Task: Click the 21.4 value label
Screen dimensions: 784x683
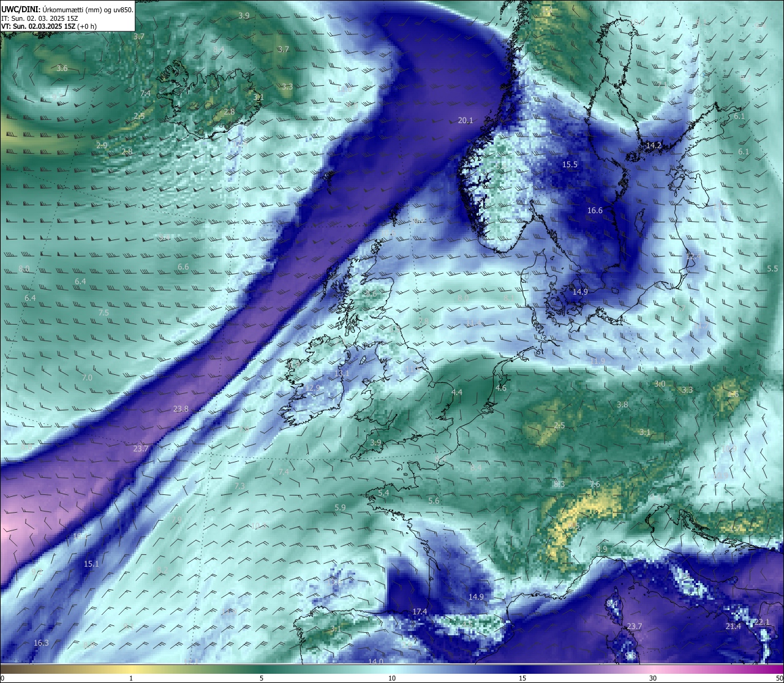Action: [733, 627]
